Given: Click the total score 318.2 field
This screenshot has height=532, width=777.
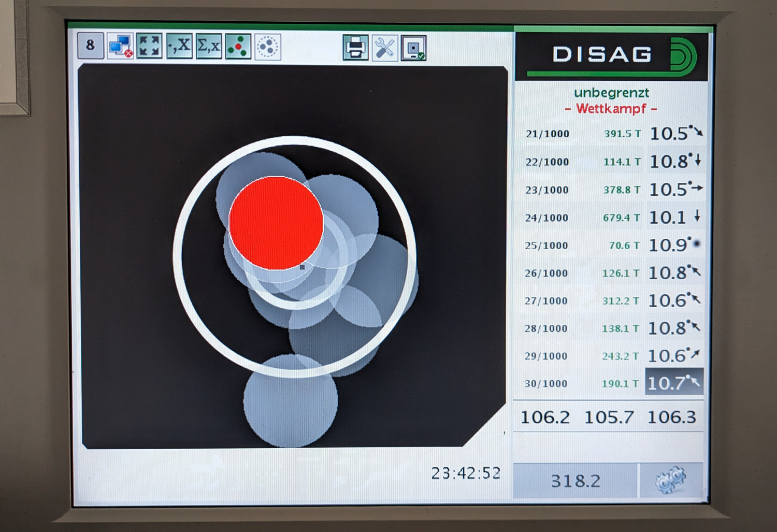Looking at the screenshot, I should point(575,481).
